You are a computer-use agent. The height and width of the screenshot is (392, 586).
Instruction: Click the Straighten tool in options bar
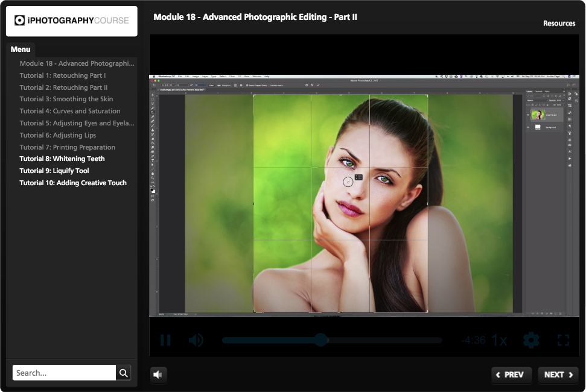pos(225,85)
